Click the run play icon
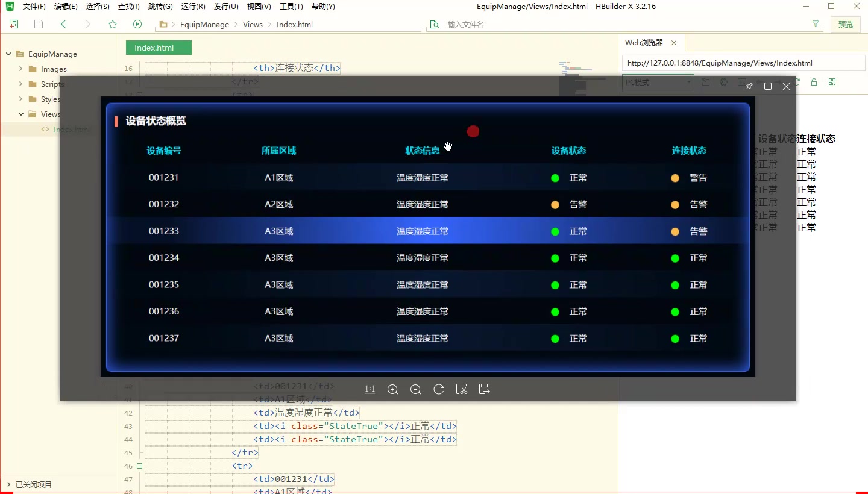 pyautogui.click(x=137, y=24)
